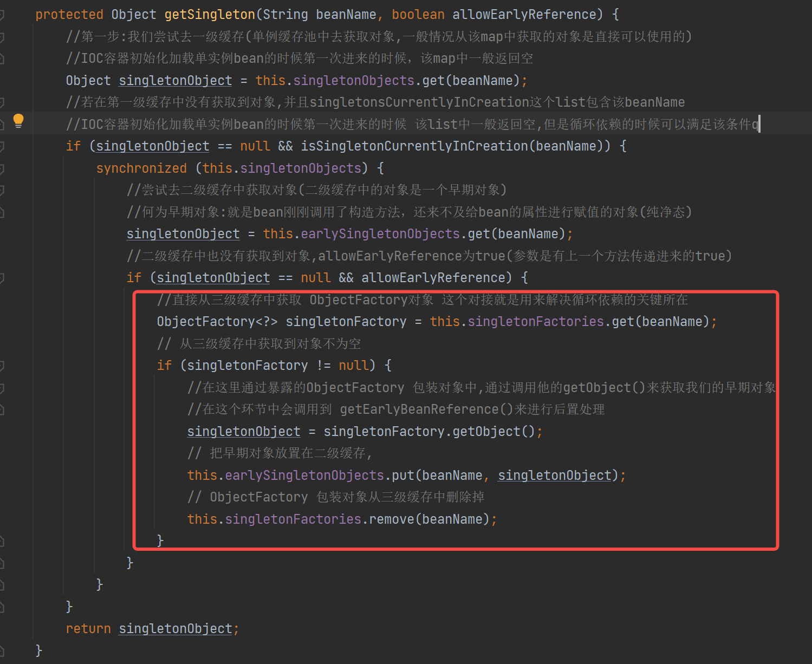Click the yellow lightbulb quick-fix icon
This screenshot has height=664, width=812.
point(18,121)
